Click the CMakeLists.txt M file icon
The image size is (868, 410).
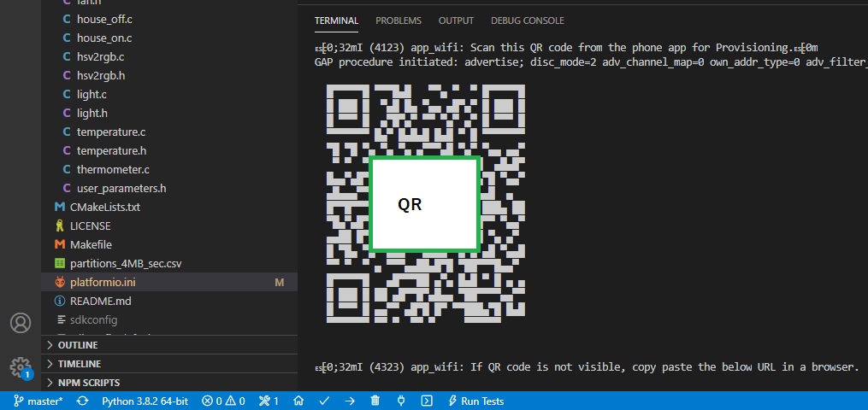[x=60, y=208]
